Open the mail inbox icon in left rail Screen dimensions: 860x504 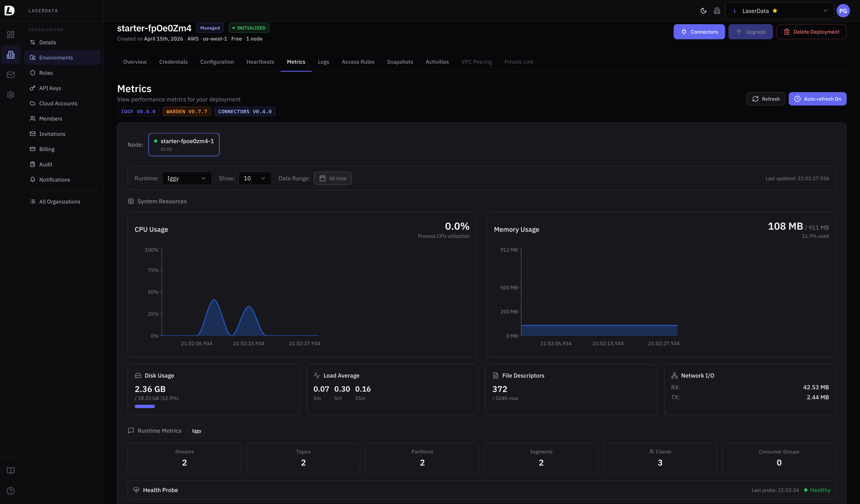coord(11,75)
